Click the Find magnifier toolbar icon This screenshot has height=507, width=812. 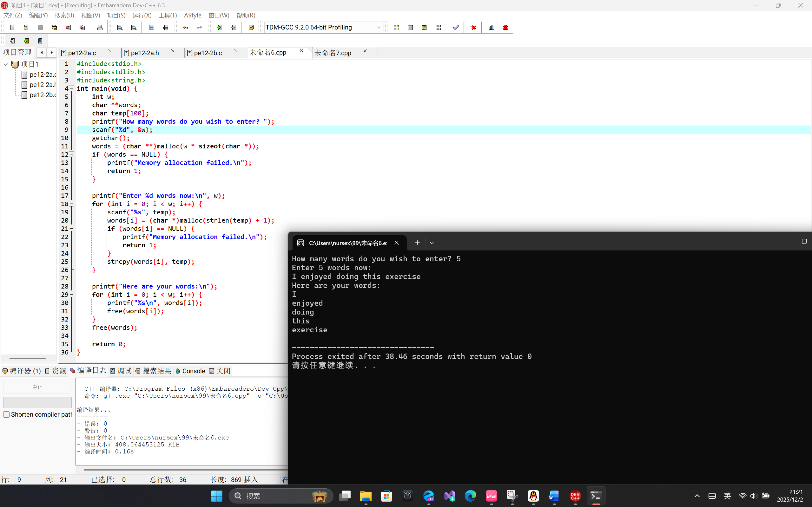pos(120,28)
